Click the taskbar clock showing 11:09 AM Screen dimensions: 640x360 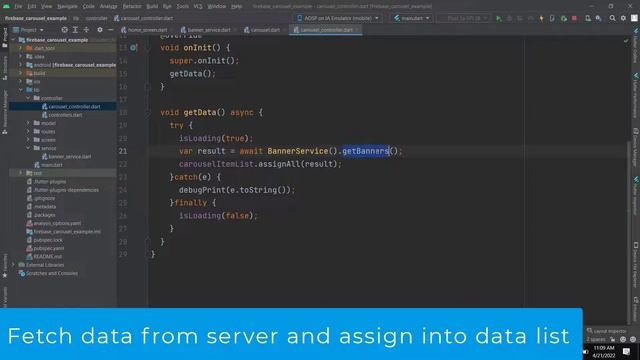point(604,351)
